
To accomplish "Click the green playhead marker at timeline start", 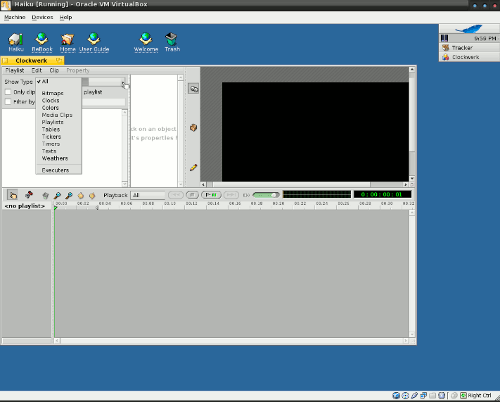I will pos(55,208).
